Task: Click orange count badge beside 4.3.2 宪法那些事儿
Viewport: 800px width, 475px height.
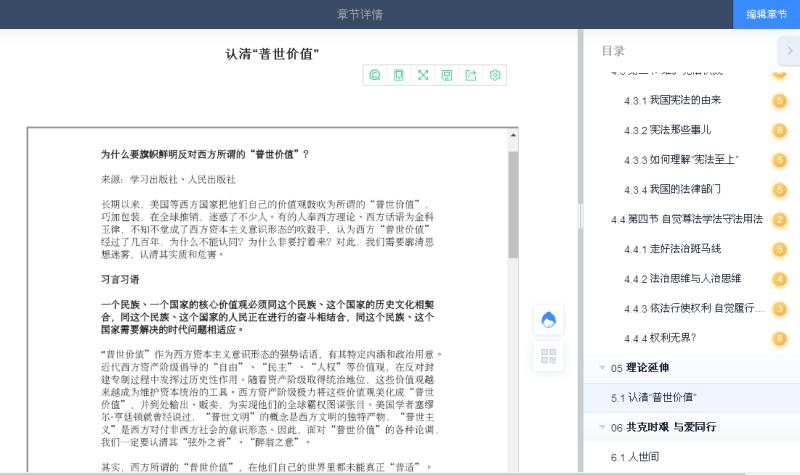Action: pos(780,130)
